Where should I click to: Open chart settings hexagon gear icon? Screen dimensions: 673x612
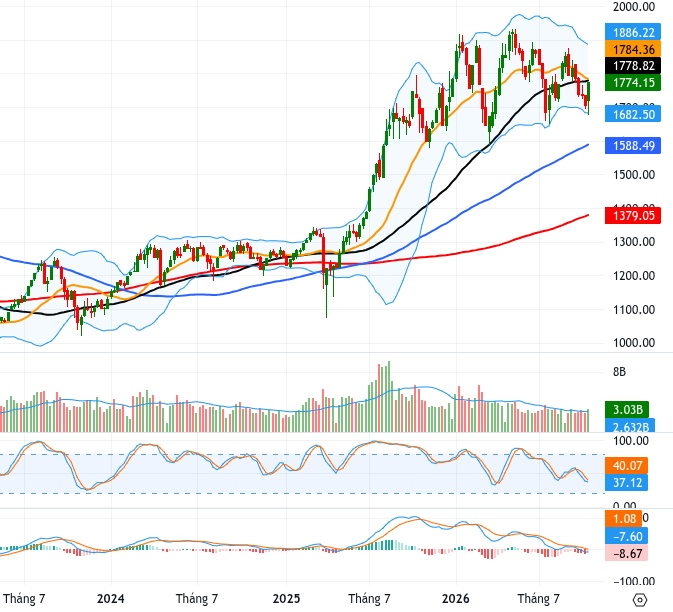coord(640,600)
